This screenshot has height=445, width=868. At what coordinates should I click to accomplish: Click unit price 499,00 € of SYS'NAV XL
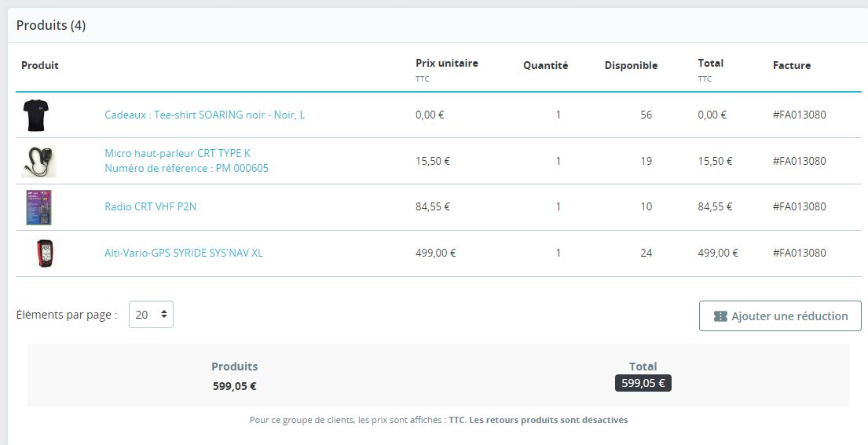(x=436, y=254)
